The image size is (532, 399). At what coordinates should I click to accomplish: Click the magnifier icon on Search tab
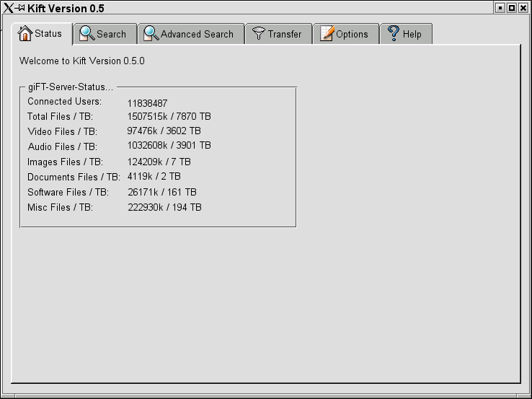[x=87, y=33]
